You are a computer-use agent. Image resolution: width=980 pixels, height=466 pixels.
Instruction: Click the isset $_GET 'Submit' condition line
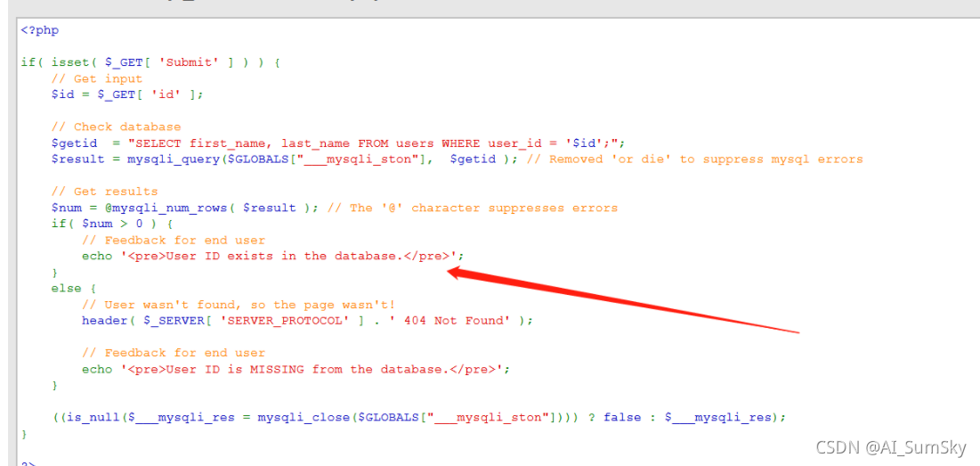pyautogui.click(x=150, y=62)
